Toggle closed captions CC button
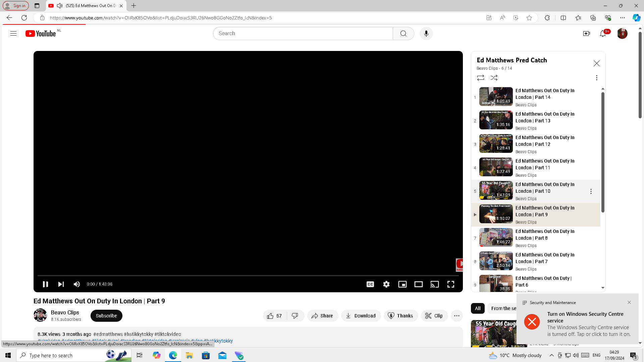 [x=370, y=284]
